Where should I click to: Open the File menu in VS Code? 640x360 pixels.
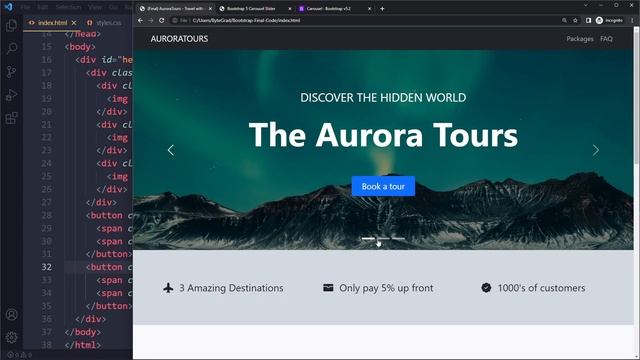tap(25, 7)
